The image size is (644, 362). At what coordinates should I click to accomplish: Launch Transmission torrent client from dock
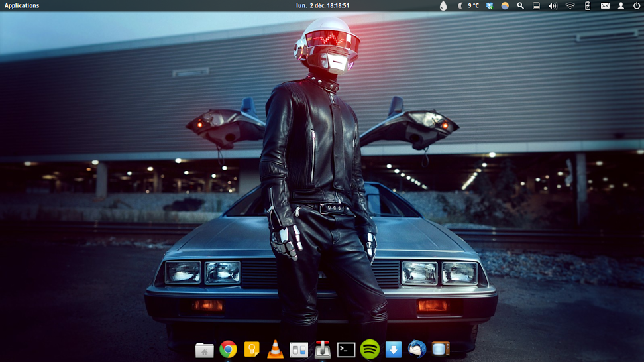pos(323,349)
